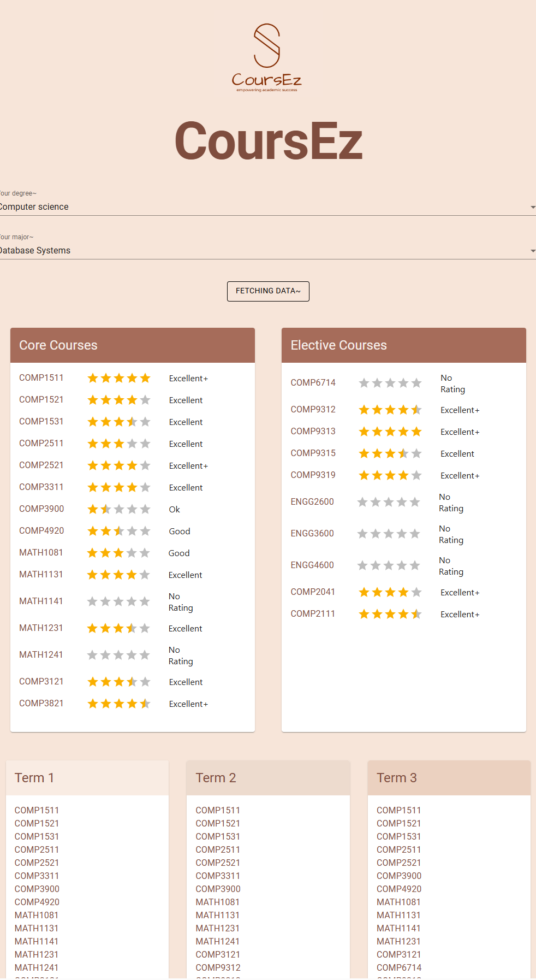
Task: Click the empty COMP6714 star rating in Elective Courses
Action: 390,383
